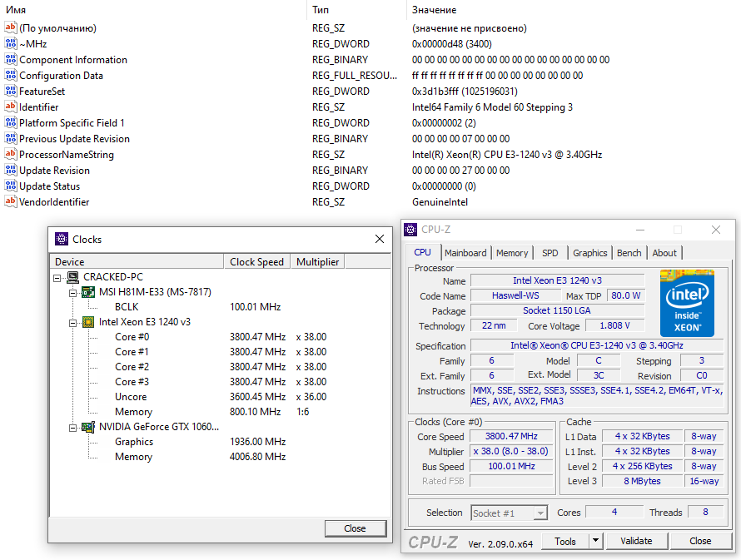741x560 pixels.
Task: Click the Core Speed value 3800.47 MHz
Action: pos(511,436)
